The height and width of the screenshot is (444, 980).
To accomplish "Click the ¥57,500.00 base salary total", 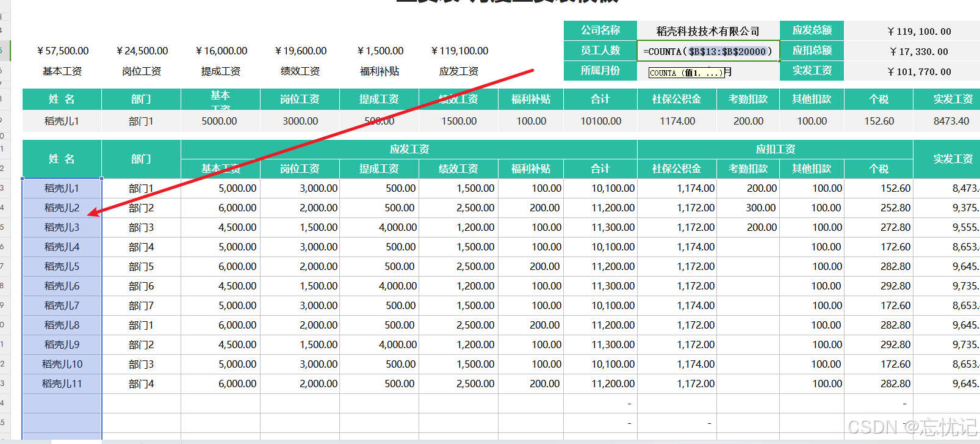I will click(x=62, y=51).
